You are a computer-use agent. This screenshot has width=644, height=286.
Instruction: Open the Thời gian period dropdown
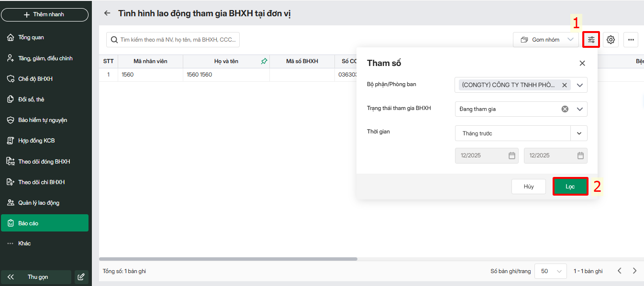[x=579, y=133]
